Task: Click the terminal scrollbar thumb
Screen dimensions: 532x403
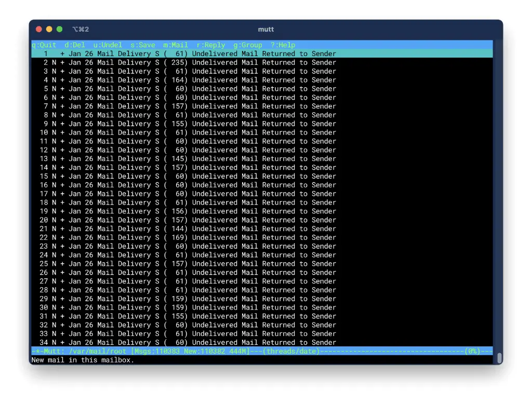Action: click(499, 358)
